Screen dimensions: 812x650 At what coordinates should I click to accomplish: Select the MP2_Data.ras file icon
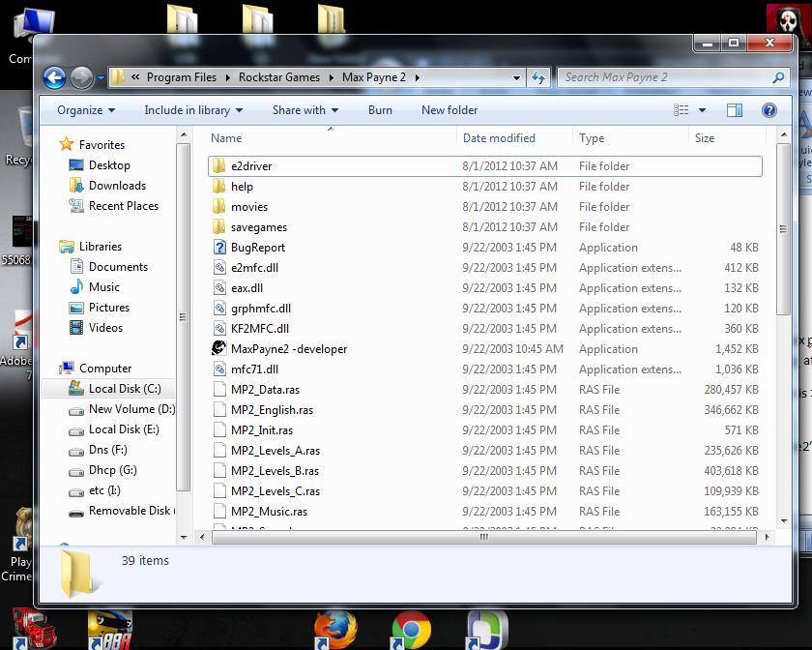219,389
